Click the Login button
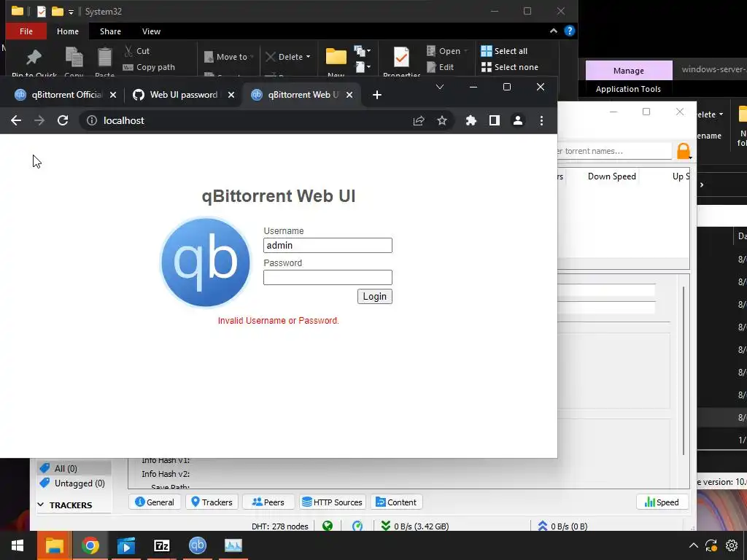The width and height of the screenshot is (747, 560). 375,296
